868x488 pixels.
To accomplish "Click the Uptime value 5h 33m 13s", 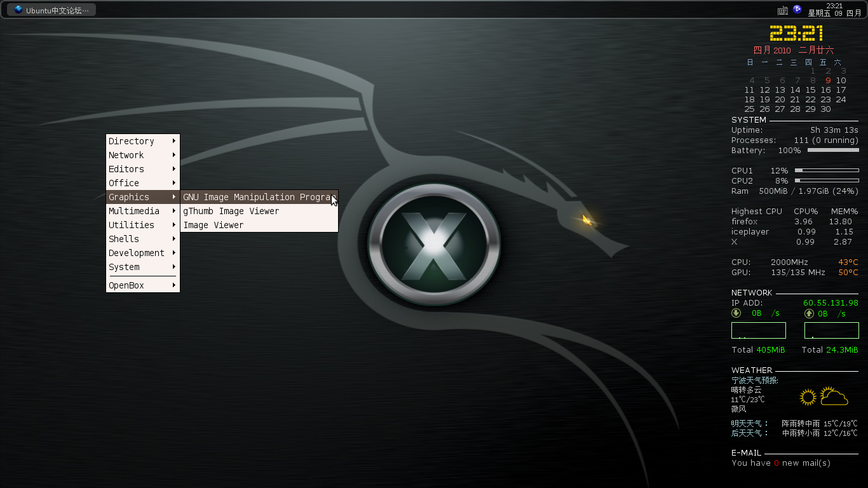I will point(834,130).
